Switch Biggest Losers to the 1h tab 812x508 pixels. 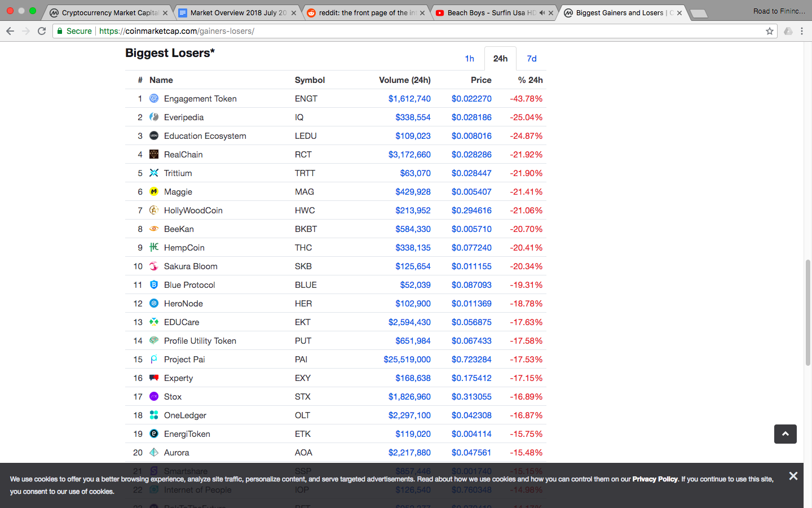[x=469, y=59]
